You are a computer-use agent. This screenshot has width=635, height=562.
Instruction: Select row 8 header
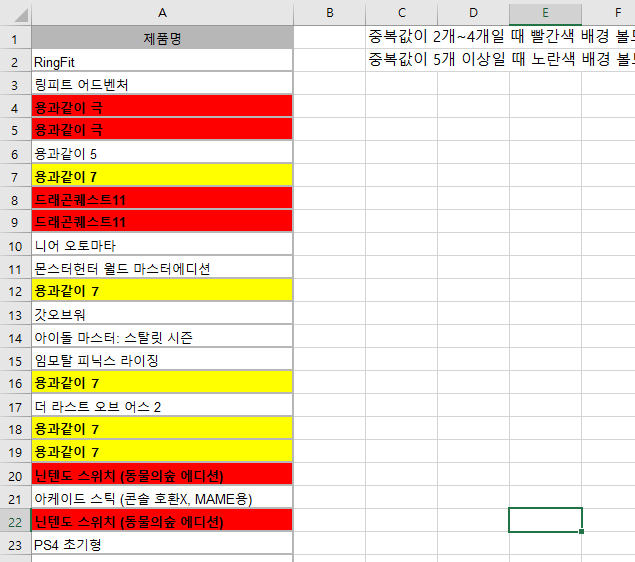coord(15,199)
